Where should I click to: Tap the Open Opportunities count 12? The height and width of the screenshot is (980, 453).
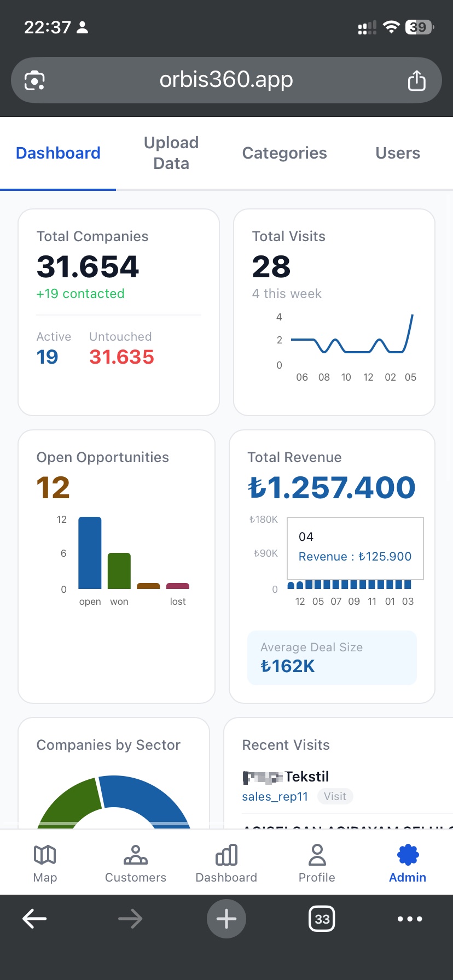click(53, 487)
